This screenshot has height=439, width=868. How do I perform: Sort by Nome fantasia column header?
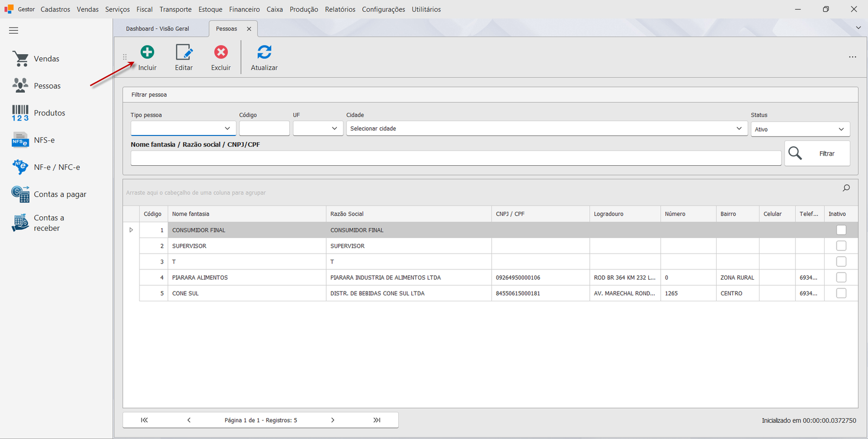coord(247,214)
